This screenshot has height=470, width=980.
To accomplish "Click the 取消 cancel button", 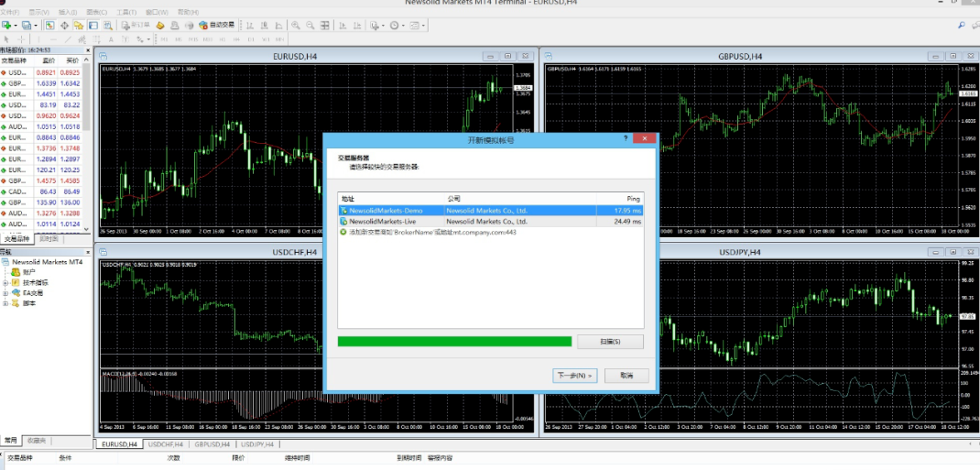I will click(x=626, y=376).
